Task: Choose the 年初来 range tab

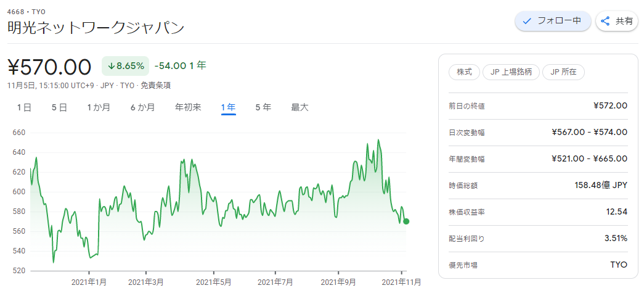Action: [x=188, y=108]
